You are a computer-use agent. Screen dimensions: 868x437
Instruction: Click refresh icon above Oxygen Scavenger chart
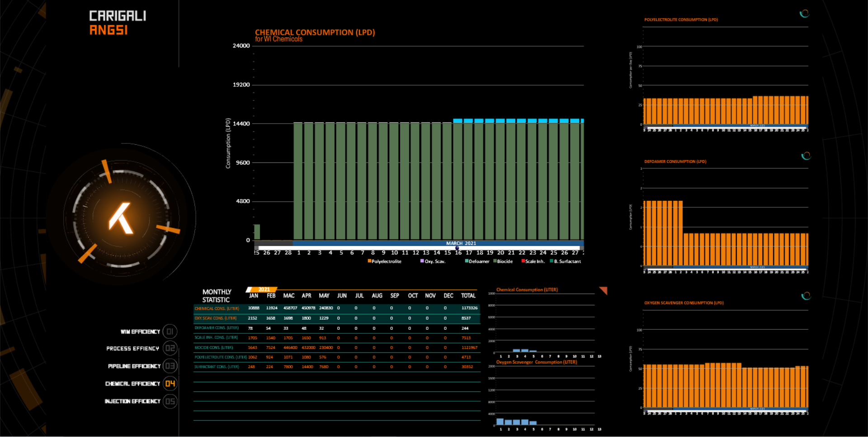click(x=806, y=296)
